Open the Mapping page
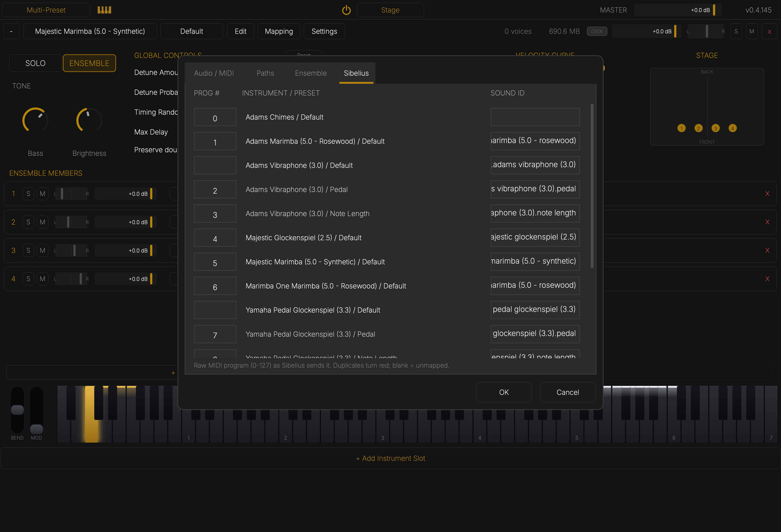The image size is (781, 532). 279,31
